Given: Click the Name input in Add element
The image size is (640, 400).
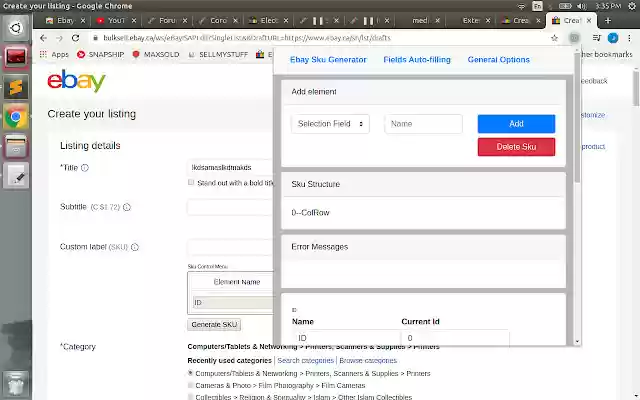Looking at the screenshot, I should click(423, 124).
